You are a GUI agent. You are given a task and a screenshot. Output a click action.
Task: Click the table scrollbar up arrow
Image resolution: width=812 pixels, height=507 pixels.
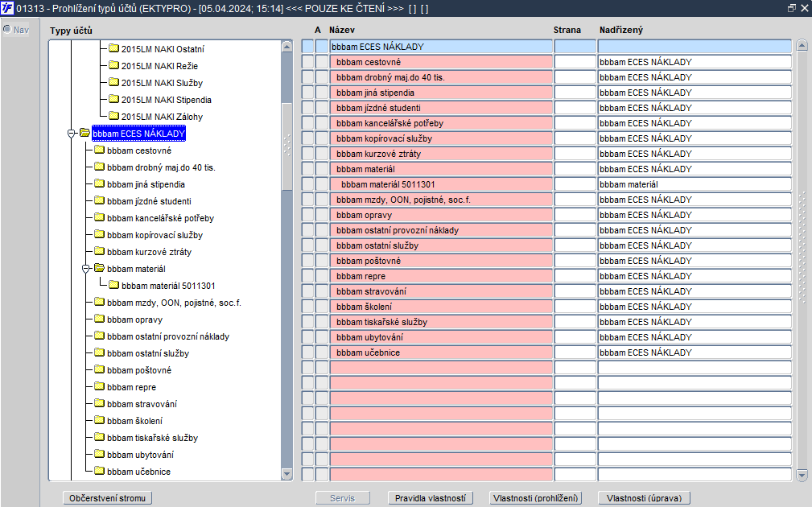pyautogui.click(x=802, y=46)
